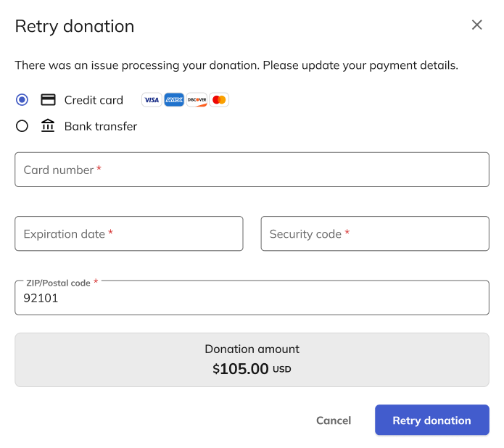This screenshot has height=448, width=504.
Task: Focus the Security code field
Action: [x=374, y=233]
